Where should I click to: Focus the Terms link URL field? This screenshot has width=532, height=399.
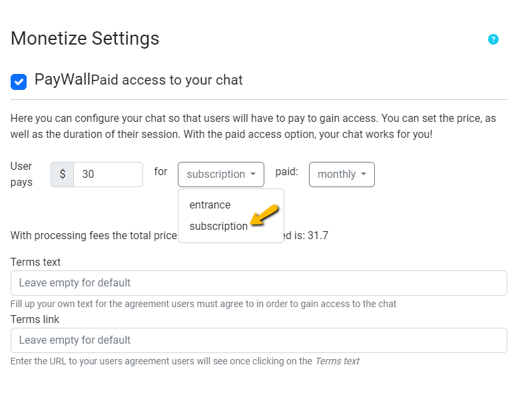tap(258, 340)
